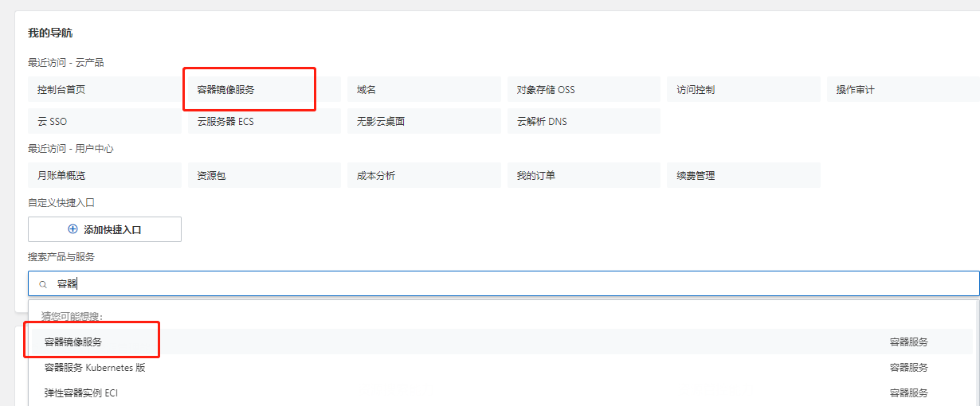Click the 自定义快捷入口 label
Viewport: 980px width, 406px height.
point(61,202)
